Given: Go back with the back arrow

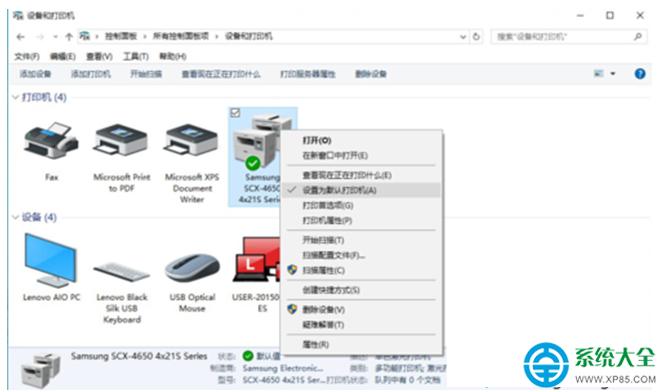Looking at the screenshot, I should pyautogui.click(x=21, y=37).
